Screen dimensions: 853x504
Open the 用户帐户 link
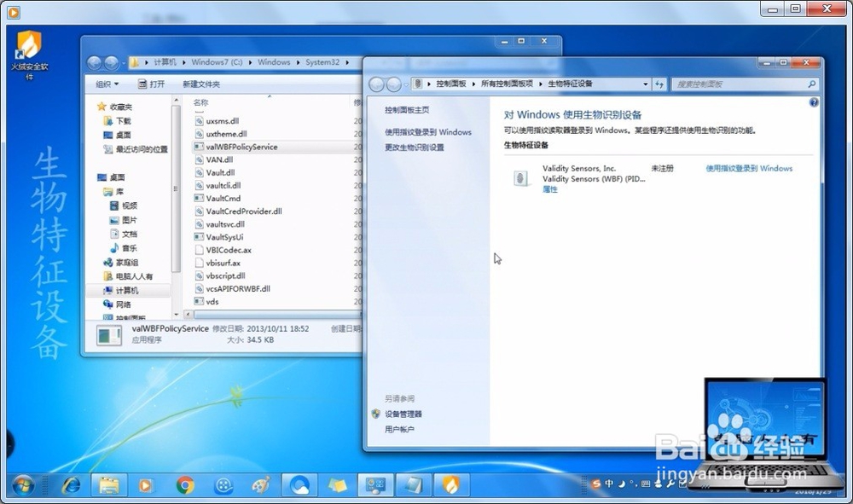399,429
